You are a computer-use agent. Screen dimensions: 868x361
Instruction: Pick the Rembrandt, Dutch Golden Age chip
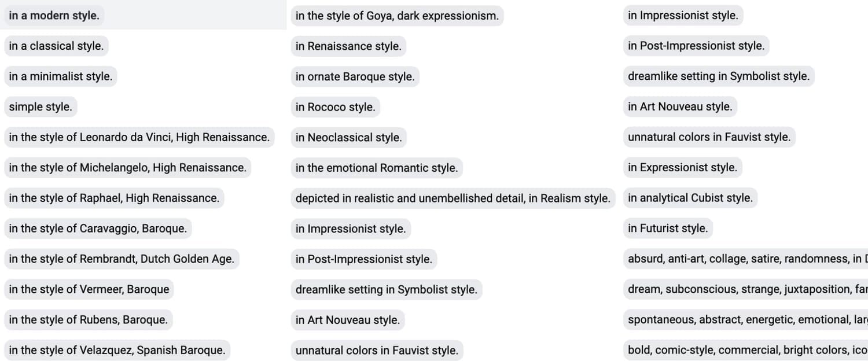pos(122,259)
